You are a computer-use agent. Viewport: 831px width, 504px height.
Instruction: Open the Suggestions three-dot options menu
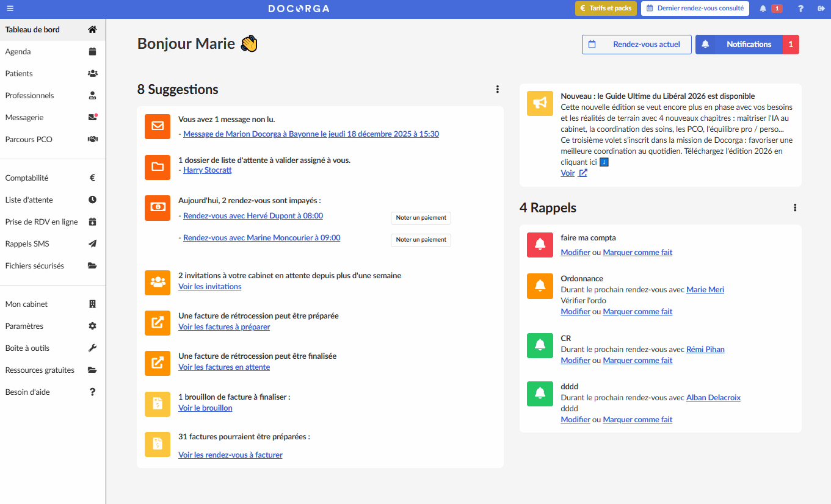coord(498,90)
